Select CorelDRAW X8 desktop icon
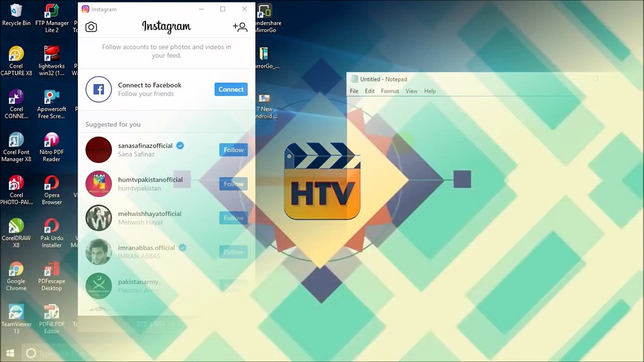 (16, 234)
